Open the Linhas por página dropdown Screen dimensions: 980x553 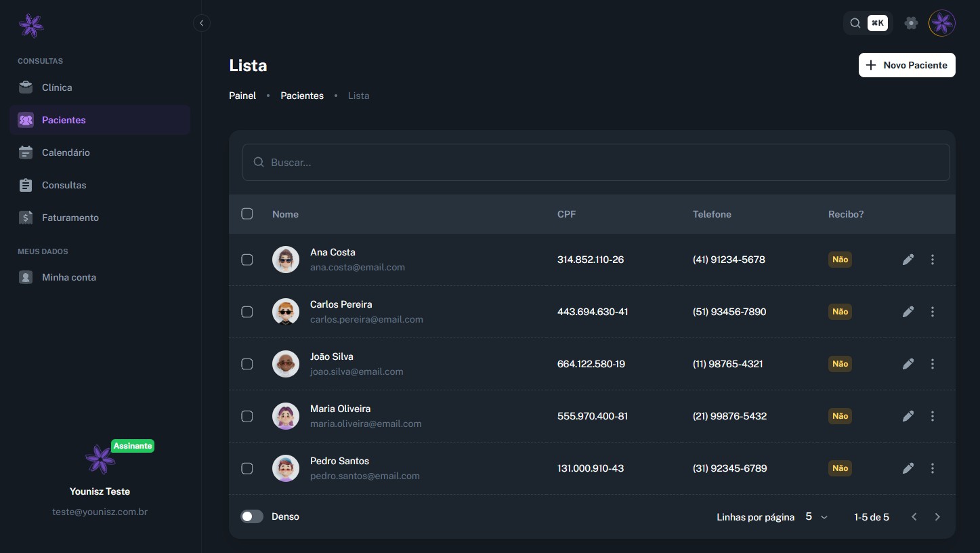click(815, 516)
